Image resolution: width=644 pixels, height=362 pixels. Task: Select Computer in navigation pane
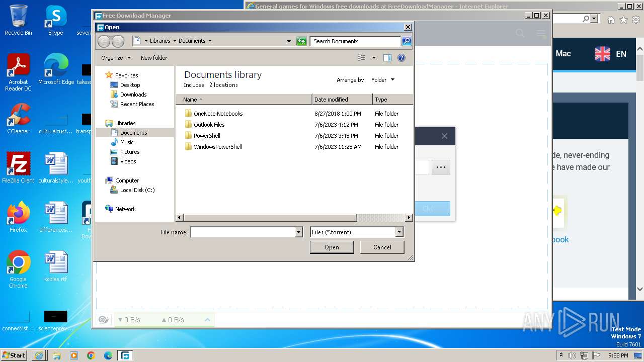coord(127,180)
